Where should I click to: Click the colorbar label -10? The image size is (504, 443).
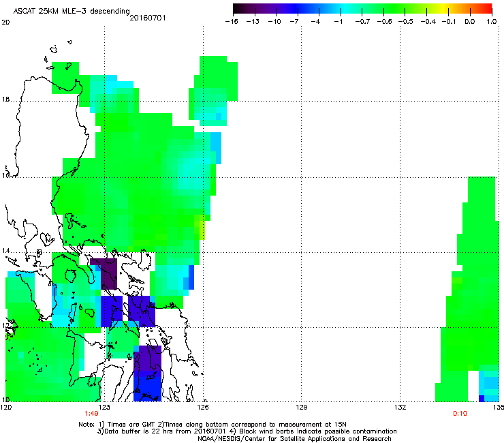274,22
